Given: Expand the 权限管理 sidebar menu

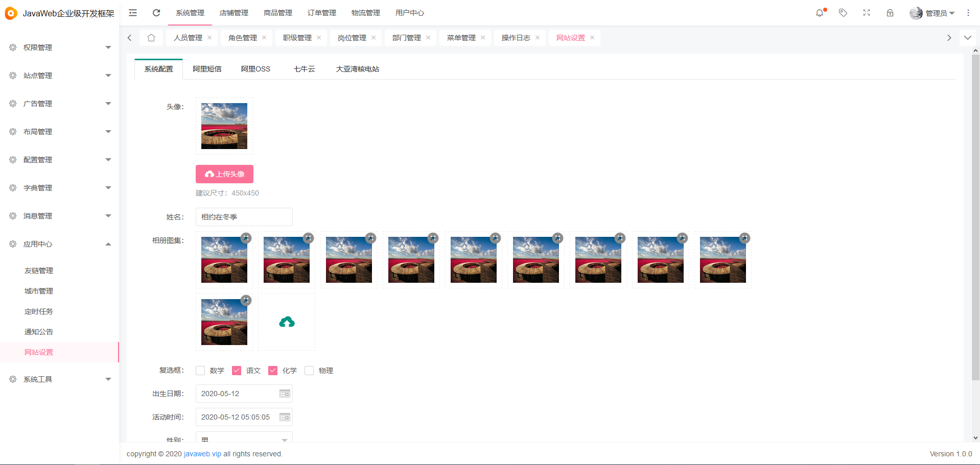Looking at the screenshot, I should click(x=59, y=47).
